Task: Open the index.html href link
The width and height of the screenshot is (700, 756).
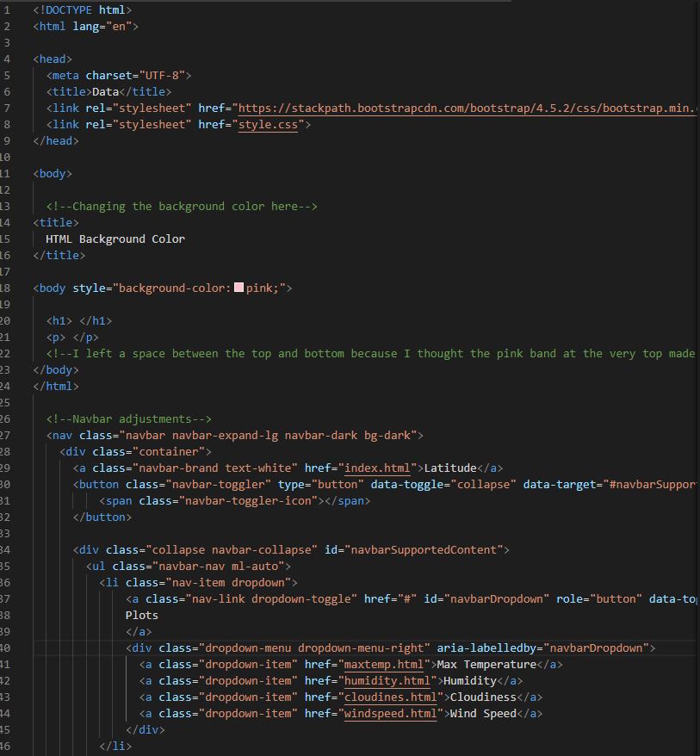Action: pyautogui.click(x=377, y=468)
